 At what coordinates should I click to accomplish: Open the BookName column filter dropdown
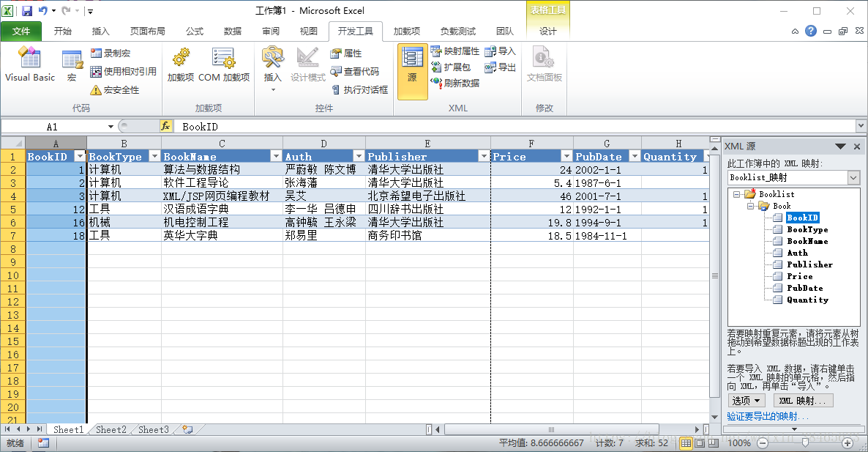[x=276, y=156]
